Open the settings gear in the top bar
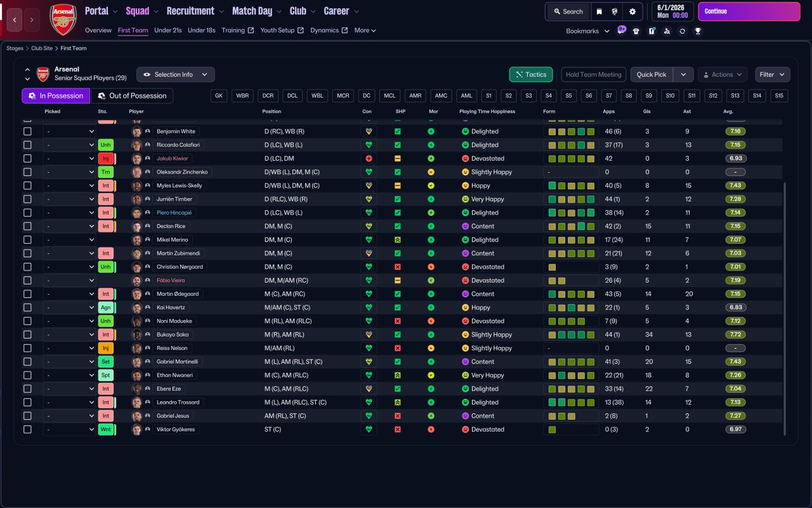The width and height of the screenshot is (812, 508). pos(632,11)
